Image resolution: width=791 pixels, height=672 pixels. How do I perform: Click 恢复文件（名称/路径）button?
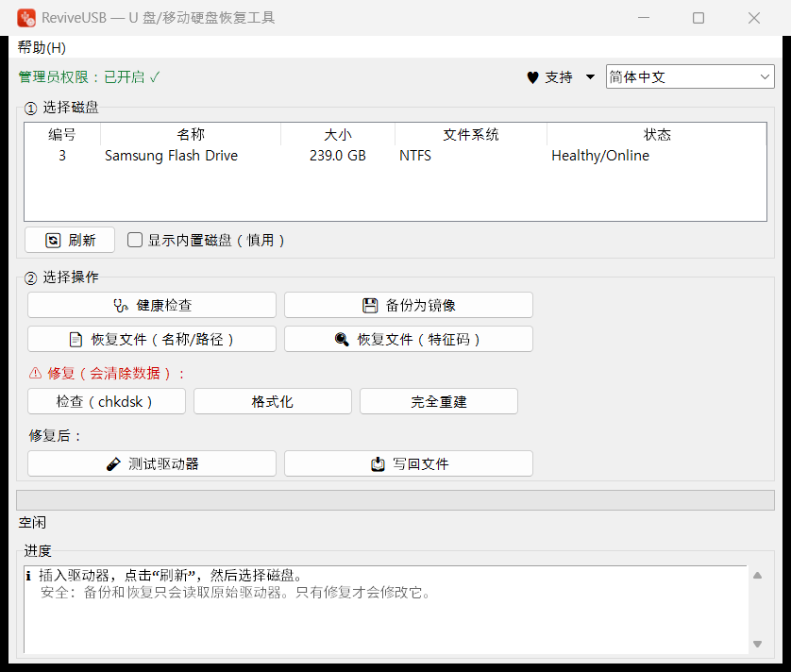[x=152, y=339]
